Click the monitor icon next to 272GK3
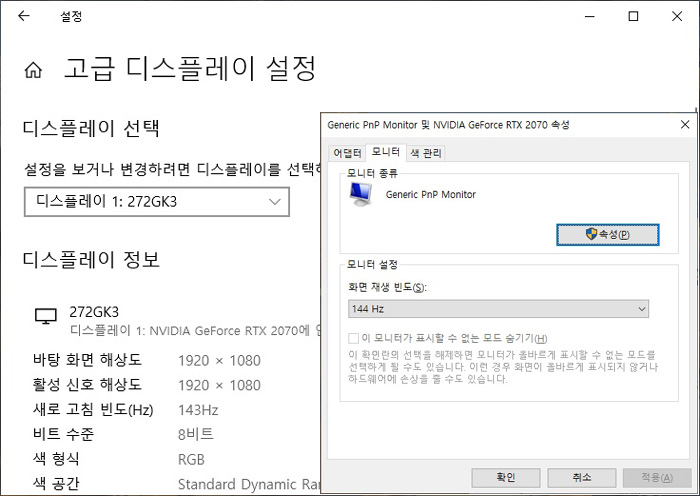This screenshot has height=496, width=700. click(x=46, y=316)
